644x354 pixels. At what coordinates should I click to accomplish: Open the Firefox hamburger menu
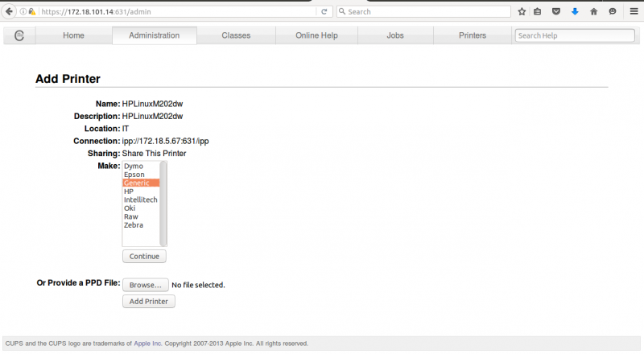[x=634, y=11]
